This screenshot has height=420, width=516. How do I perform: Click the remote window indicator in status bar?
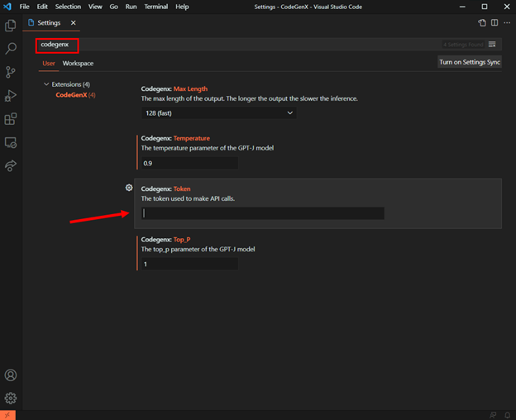[x=7, y=415]
